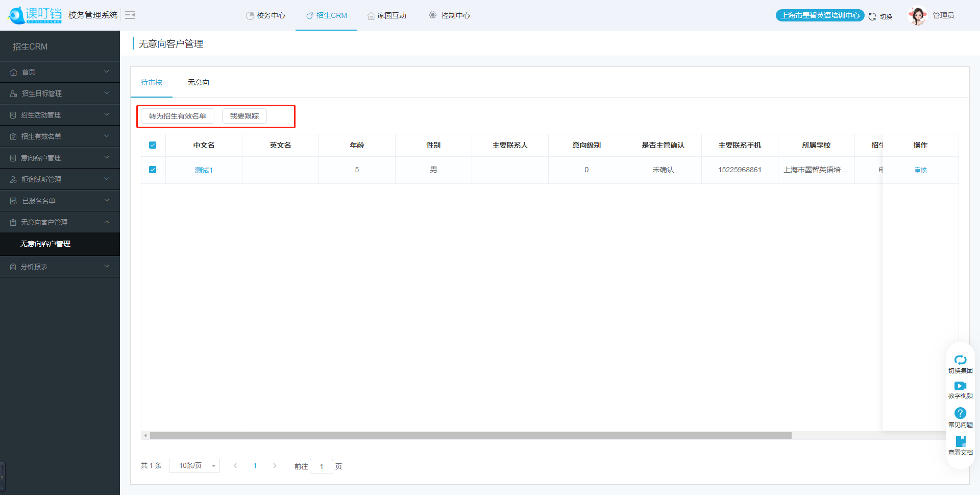Image resolution: width=980 pixels, height=495 pixels.
Task: Click the 已报名名单 sidebar icon
Action: click(x=14, y=201)
